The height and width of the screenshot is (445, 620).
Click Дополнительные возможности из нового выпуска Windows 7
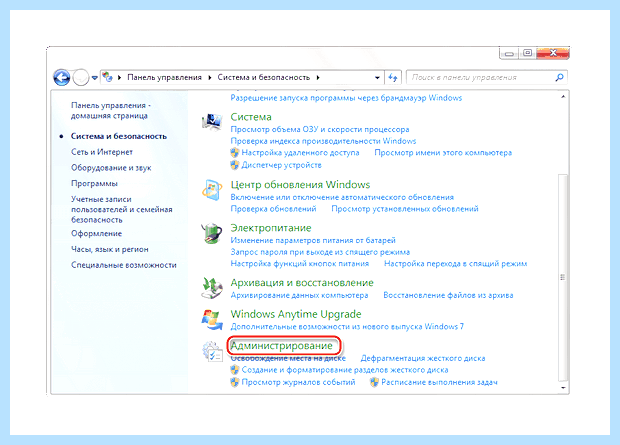(347, 326)
